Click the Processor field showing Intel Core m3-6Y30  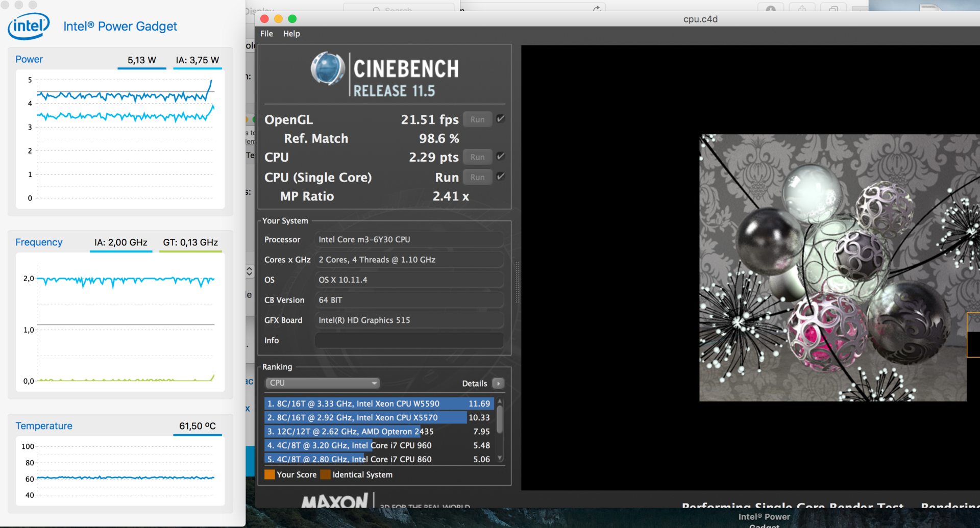pyautogui.click(x=409, y=239)
